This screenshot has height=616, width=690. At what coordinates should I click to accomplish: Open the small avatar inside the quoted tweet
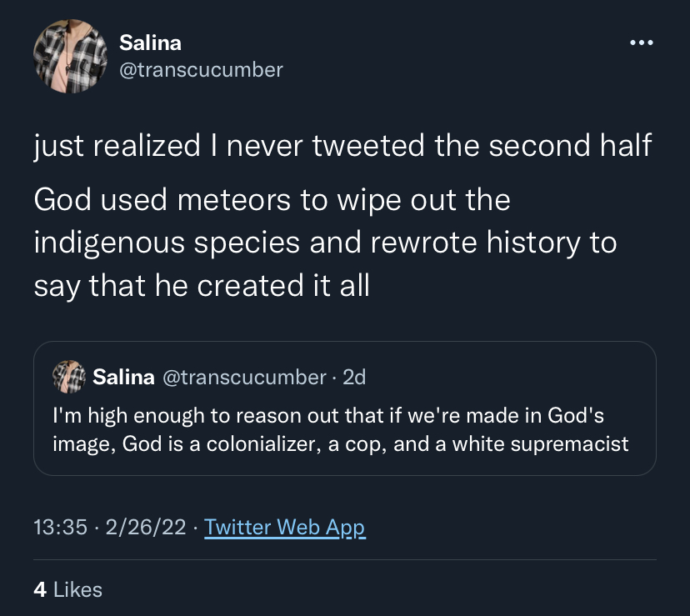[68, 377]
